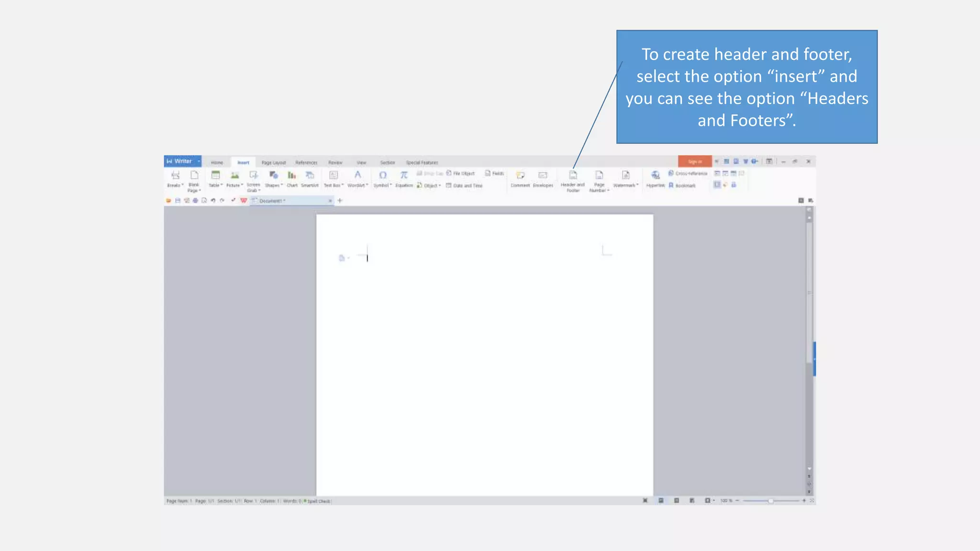The width and height of the screenshot is (980, 551).
Task: Click the Page Number icon
Action: [599, 175]
